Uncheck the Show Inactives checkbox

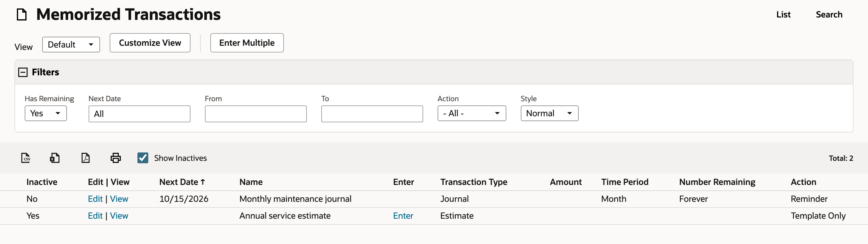click(x=143, y=158)
